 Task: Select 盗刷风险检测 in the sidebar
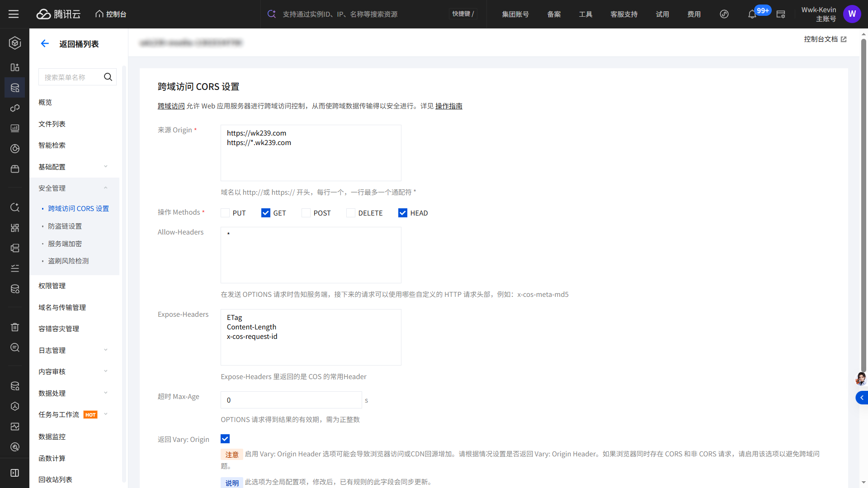(x=68, y=261)
